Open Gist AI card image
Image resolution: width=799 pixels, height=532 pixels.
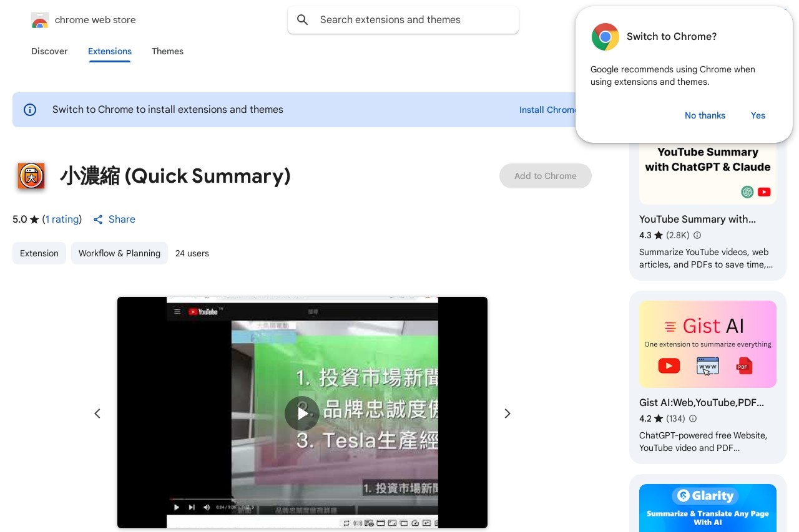(x=708, y=344)
